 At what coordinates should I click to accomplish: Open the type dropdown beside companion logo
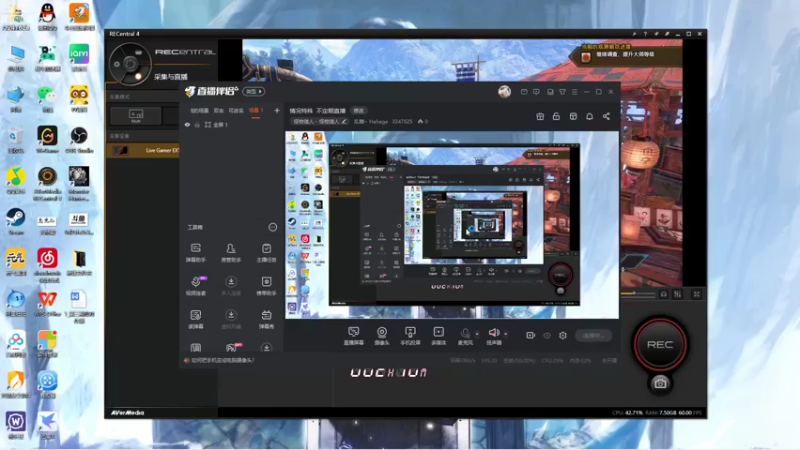click(x=254, y=92)
